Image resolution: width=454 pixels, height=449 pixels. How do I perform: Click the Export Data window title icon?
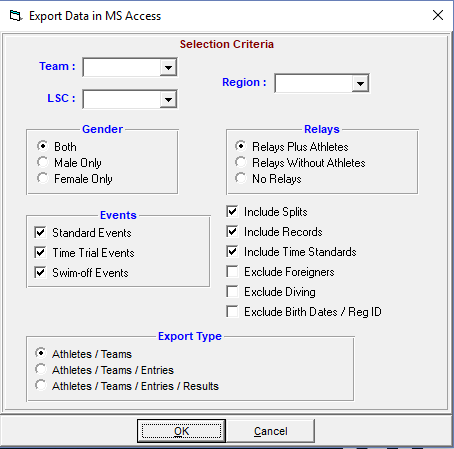coord(15,16)
